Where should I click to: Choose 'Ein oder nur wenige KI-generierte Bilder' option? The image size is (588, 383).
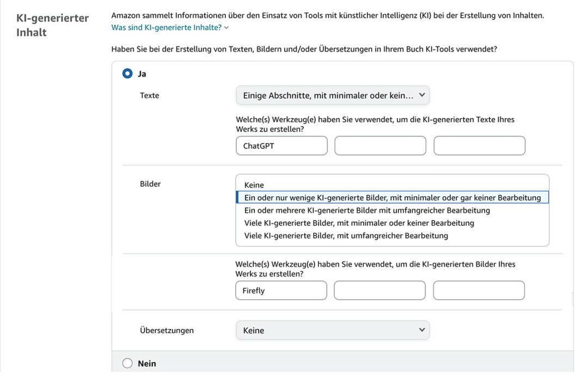[392, 197]
